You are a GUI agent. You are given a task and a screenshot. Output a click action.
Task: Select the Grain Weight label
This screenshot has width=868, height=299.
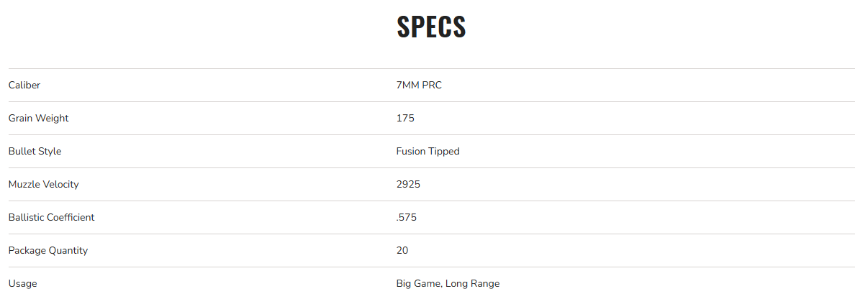[39, 118]
